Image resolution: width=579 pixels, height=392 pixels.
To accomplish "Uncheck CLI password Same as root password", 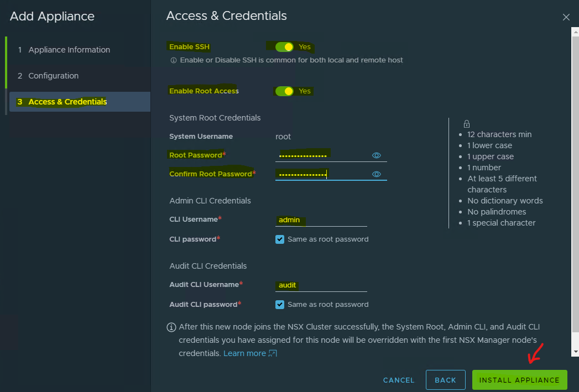I will (x=280, y=239).
